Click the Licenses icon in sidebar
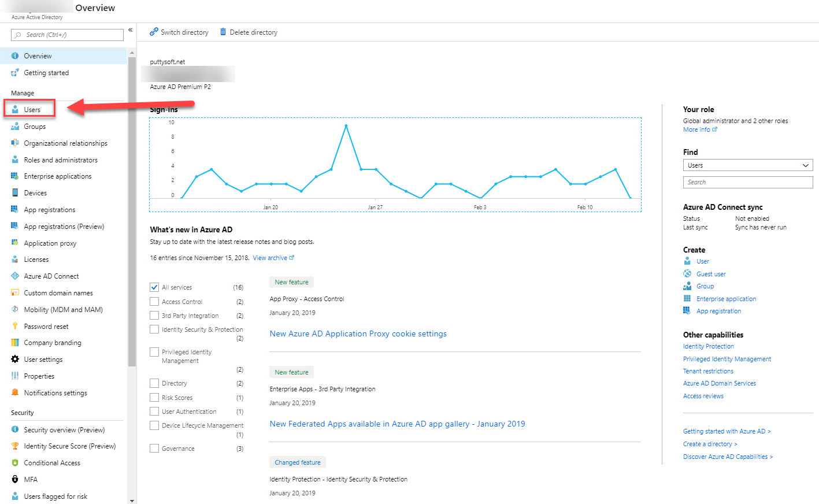This screenshot has height=504, width=819. click(15, 260)
